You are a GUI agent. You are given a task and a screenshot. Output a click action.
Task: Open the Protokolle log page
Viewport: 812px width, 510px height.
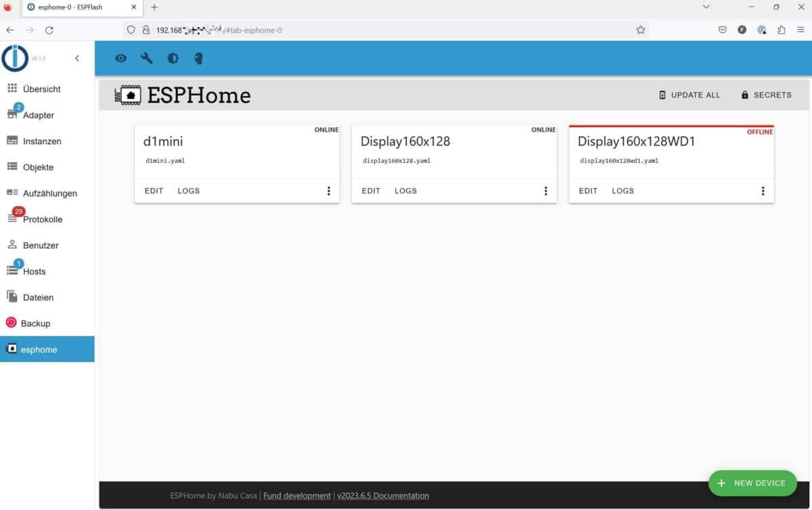(42, 219)
